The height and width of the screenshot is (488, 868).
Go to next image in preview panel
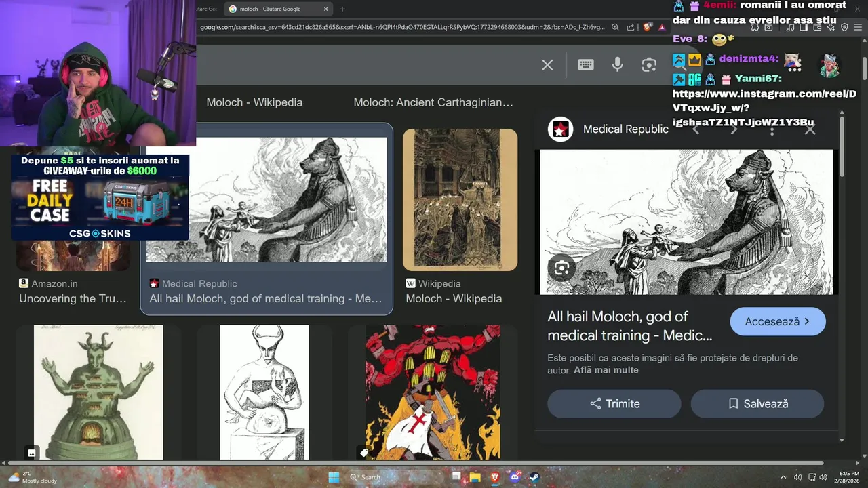(x=734, y=129)
